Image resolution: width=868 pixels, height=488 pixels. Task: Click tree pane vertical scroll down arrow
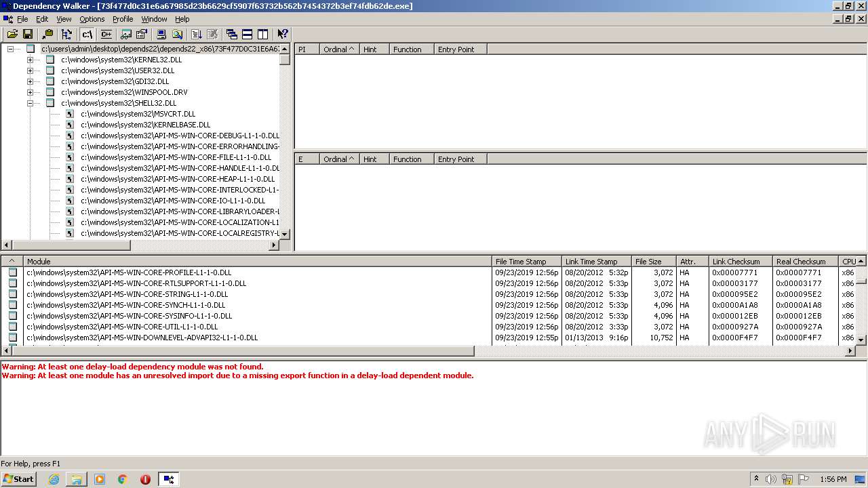tap(285, 234)
